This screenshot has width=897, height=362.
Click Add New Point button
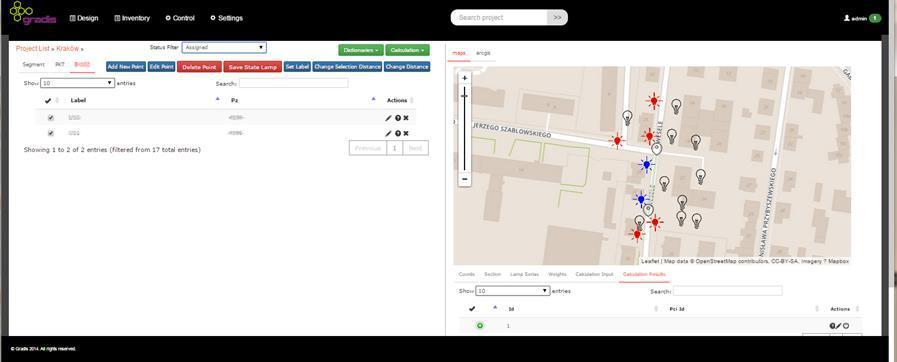coord(126,67)
